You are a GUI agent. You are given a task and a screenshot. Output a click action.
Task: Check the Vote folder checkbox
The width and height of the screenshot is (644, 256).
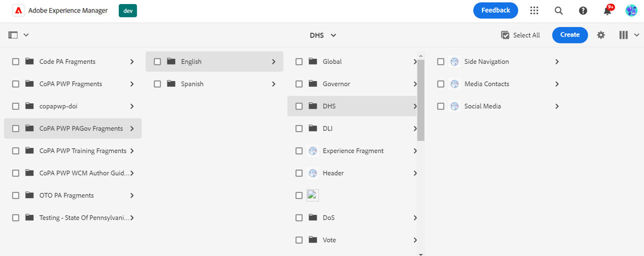click(x=299, y=240)
